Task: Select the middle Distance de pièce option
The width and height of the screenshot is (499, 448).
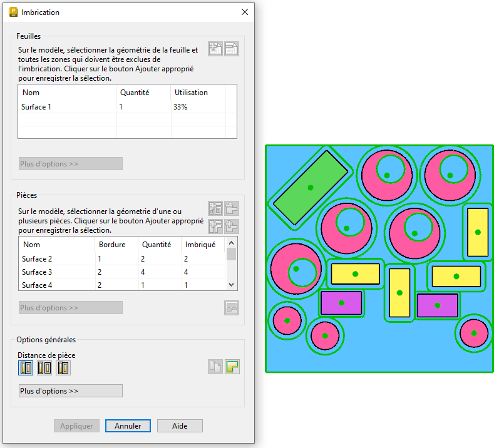Action: [x=44, y=368]
